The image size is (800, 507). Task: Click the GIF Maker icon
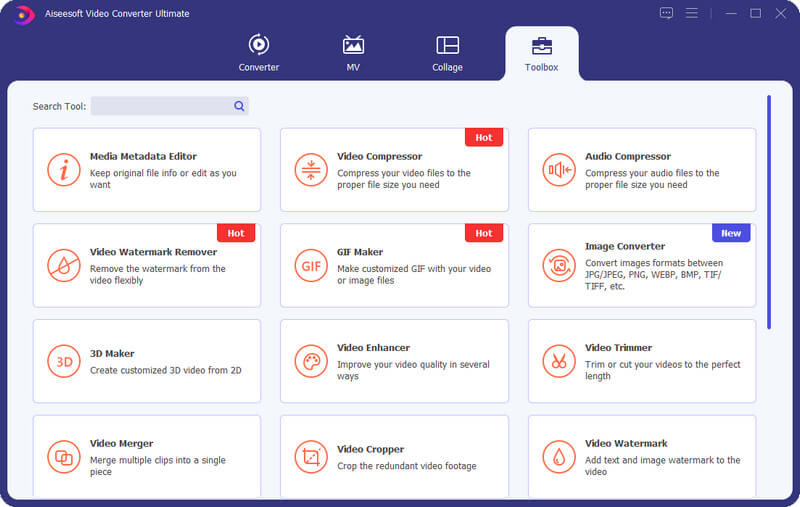point(311,266)
